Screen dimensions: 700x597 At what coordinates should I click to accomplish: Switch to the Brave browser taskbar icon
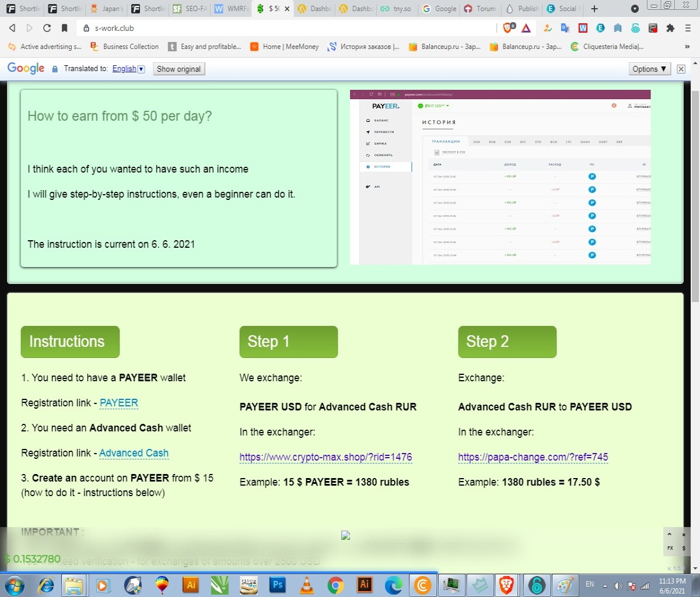click(506, 585)
